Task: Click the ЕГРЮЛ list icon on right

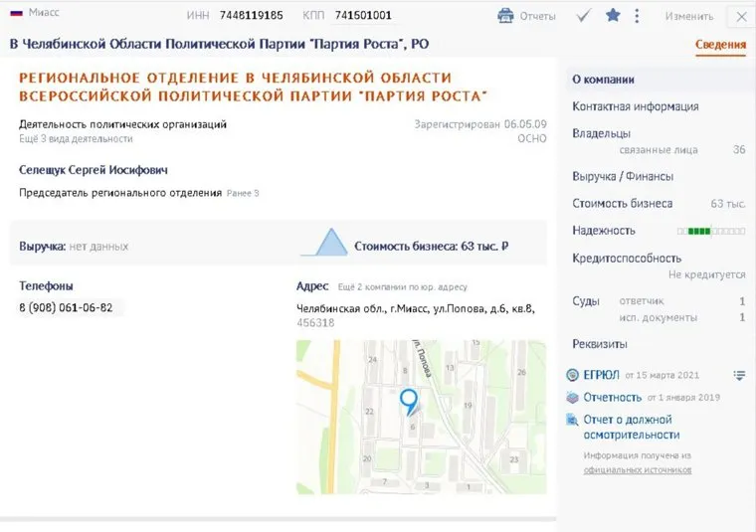Action: [x=738, y=375]
